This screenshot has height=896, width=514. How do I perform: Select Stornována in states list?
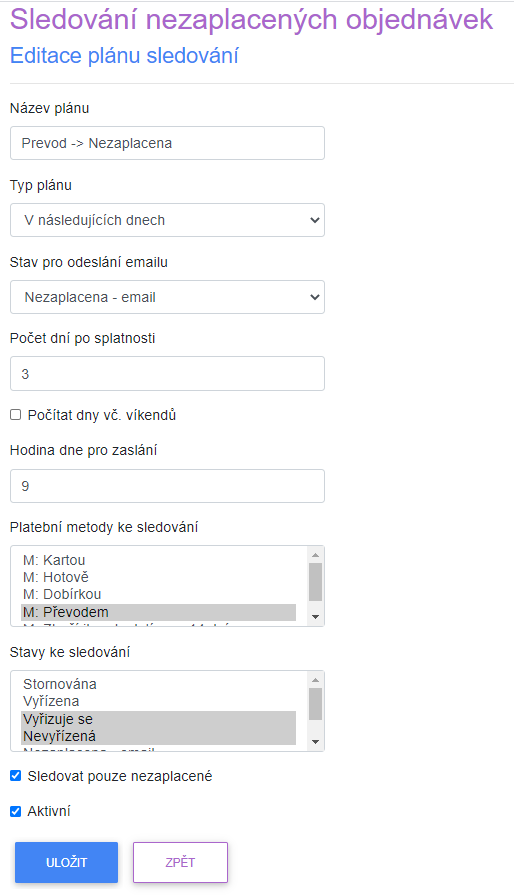click(x=159, y=684)
